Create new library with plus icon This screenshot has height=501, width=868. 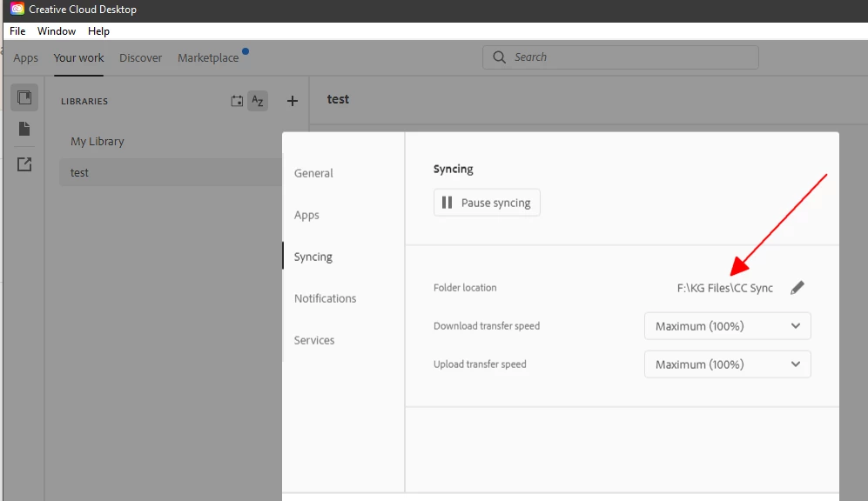293,101
